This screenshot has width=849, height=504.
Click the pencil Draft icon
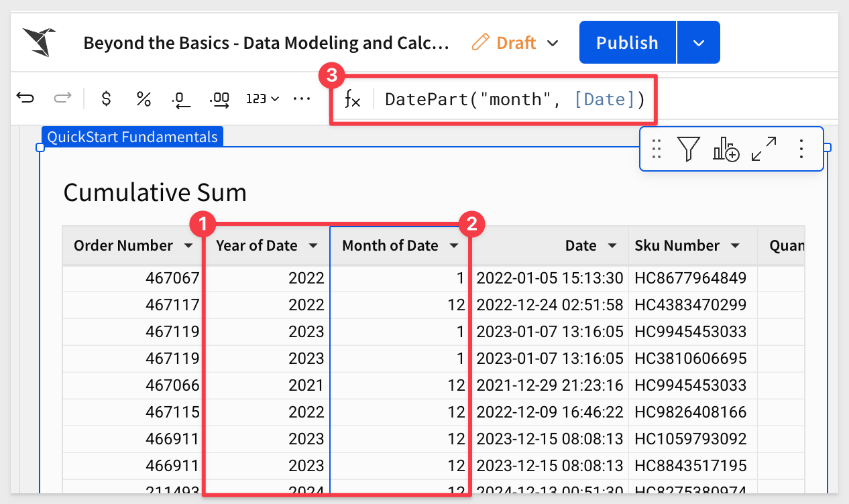click(x=480, y=43)
